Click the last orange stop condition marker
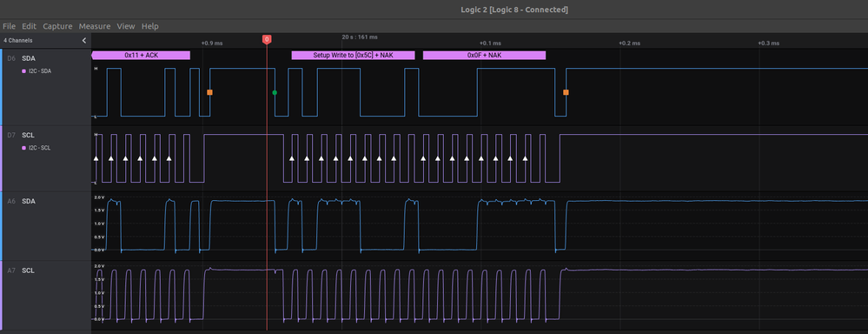The width and height of the screenshot is (868, 334). pos(566,92)
